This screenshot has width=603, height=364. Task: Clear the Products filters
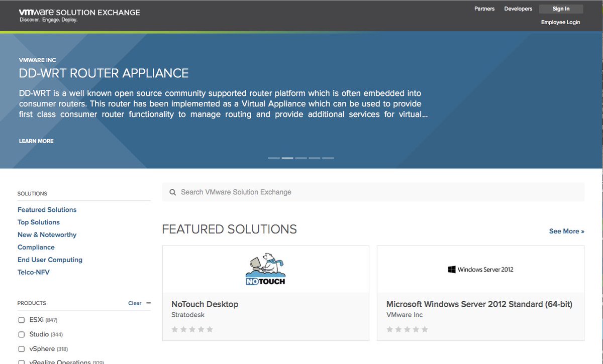coord(135,303)
